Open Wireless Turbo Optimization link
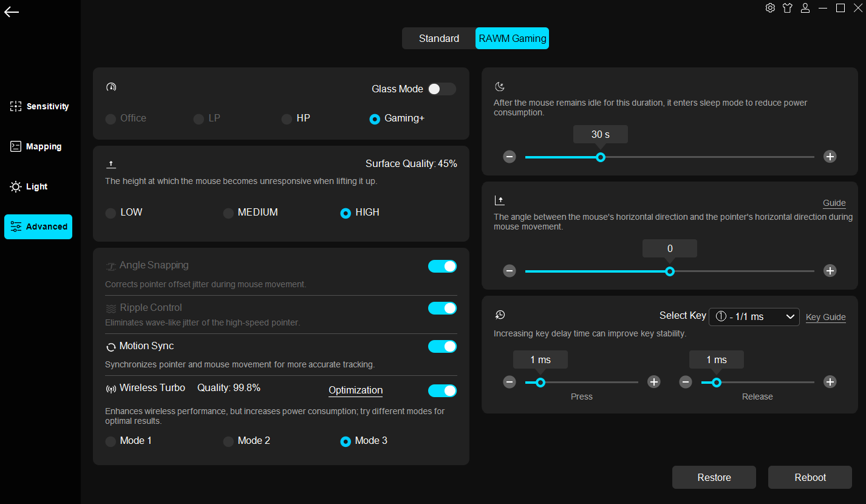Image resolution: width=866 pixels, height=504 pixels. (x=356, y=390)
